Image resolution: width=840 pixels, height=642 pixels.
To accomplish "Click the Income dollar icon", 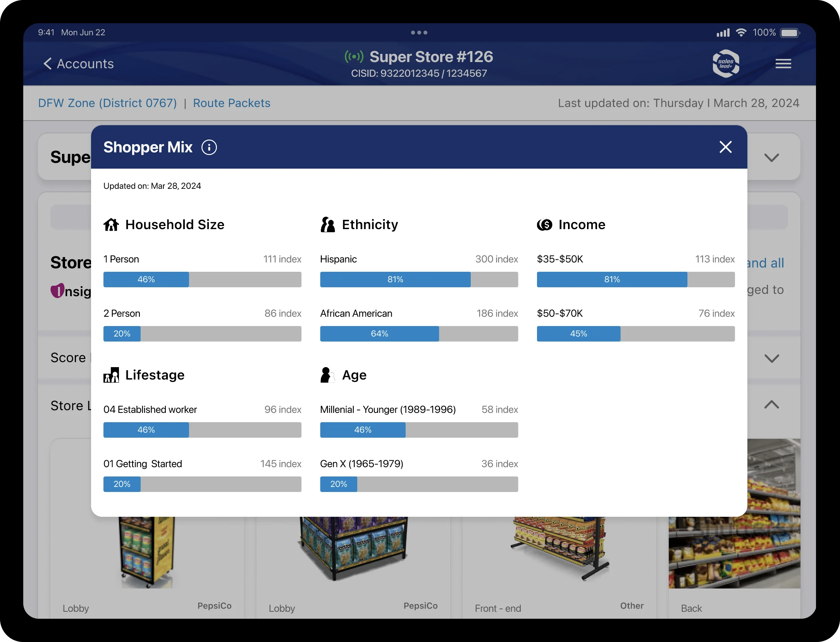I will 544,224.
